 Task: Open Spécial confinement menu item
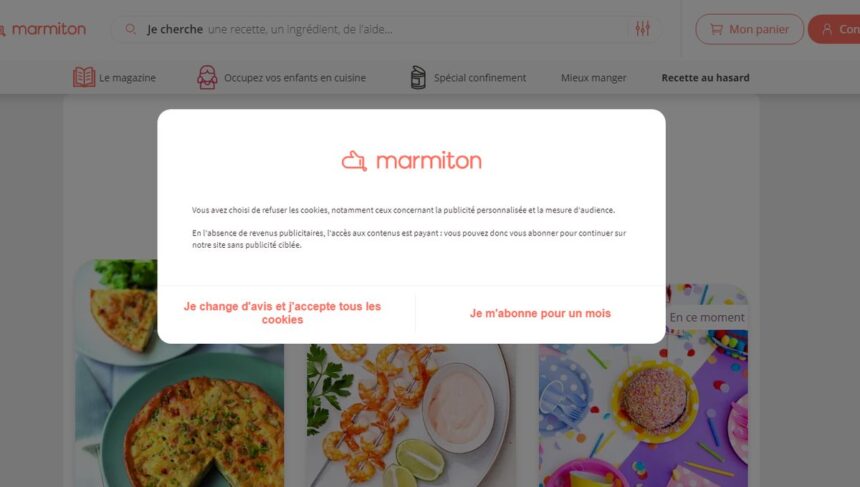(480, 78)
